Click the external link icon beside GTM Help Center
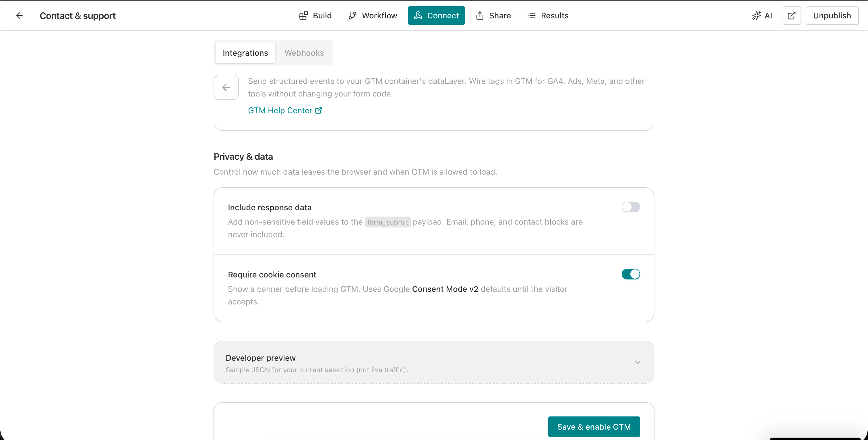This screenshot has width=868, height=440. [x=318, y=110]
